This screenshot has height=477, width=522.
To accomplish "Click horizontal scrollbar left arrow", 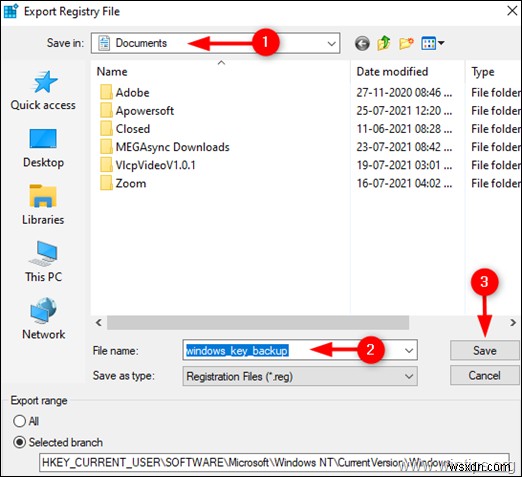I will 99,322.
